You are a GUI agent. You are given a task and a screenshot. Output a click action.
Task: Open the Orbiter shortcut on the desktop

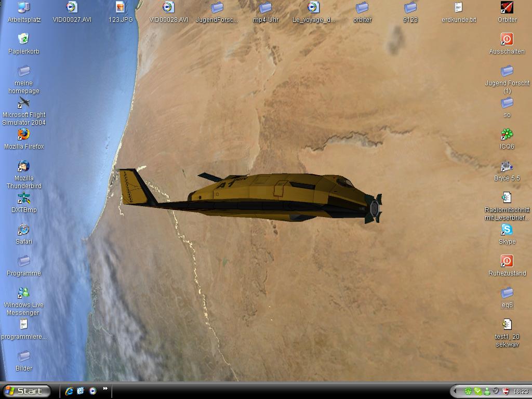tap(507, 7)
